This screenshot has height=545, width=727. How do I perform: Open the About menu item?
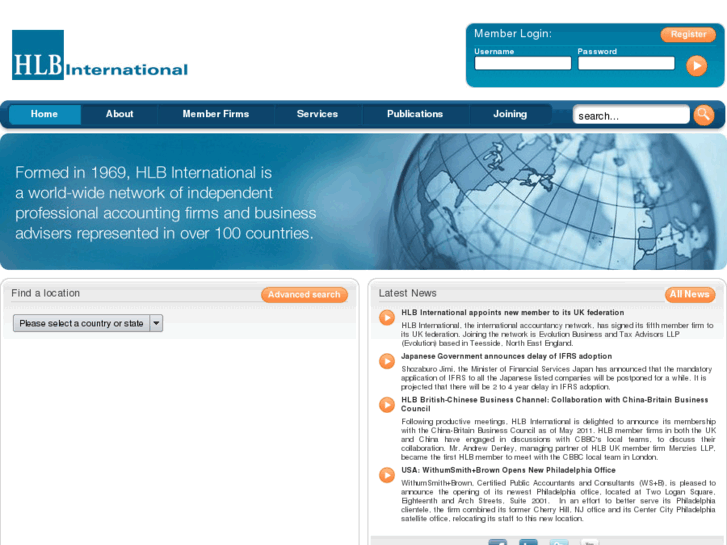[119, 114]
